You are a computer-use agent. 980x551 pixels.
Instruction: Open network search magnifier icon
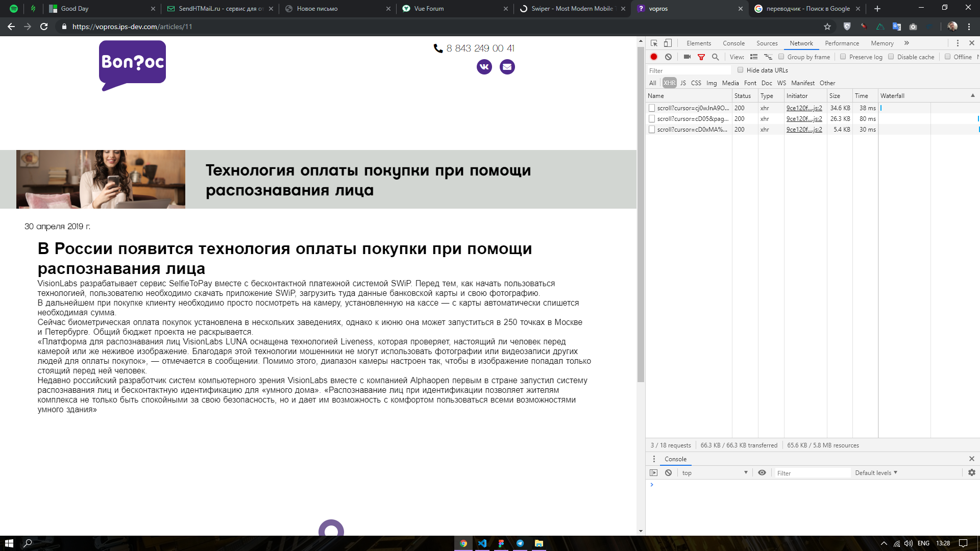pos(716,57)
